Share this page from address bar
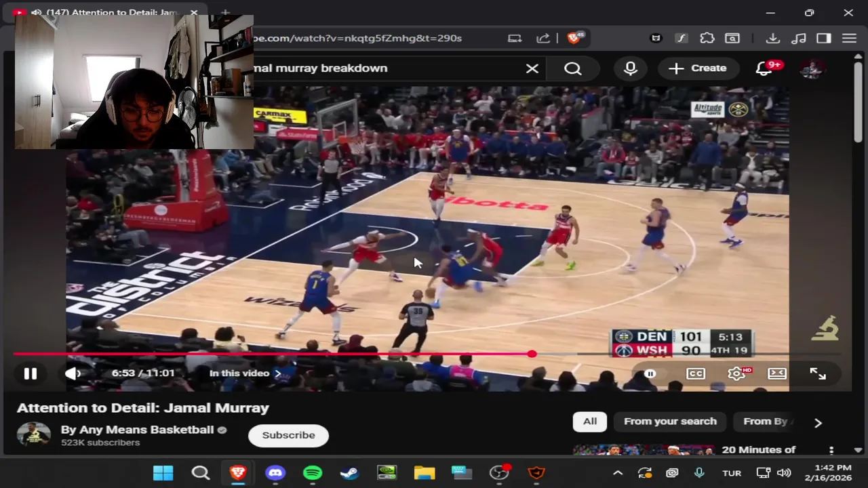Screen dimensions: 868x488 [x=543, y=39]
